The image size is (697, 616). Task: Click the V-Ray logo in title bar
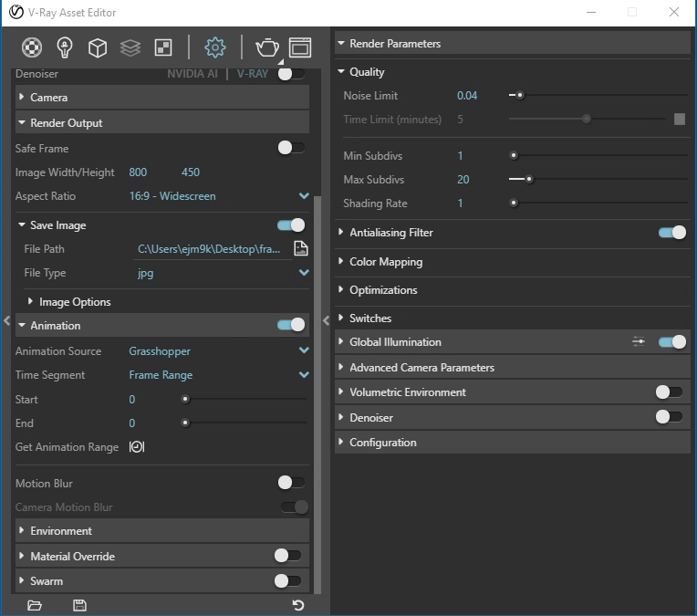tap(16, 12)
